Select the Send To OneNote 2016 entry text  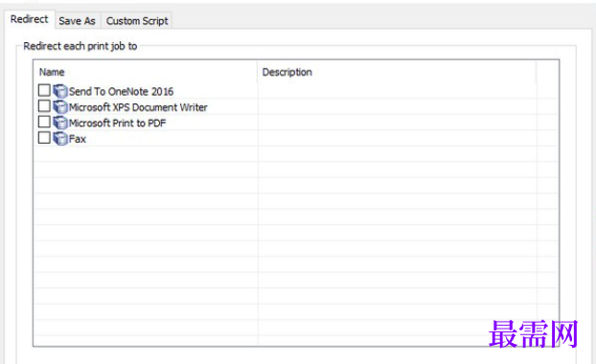(x=122, y=92)
